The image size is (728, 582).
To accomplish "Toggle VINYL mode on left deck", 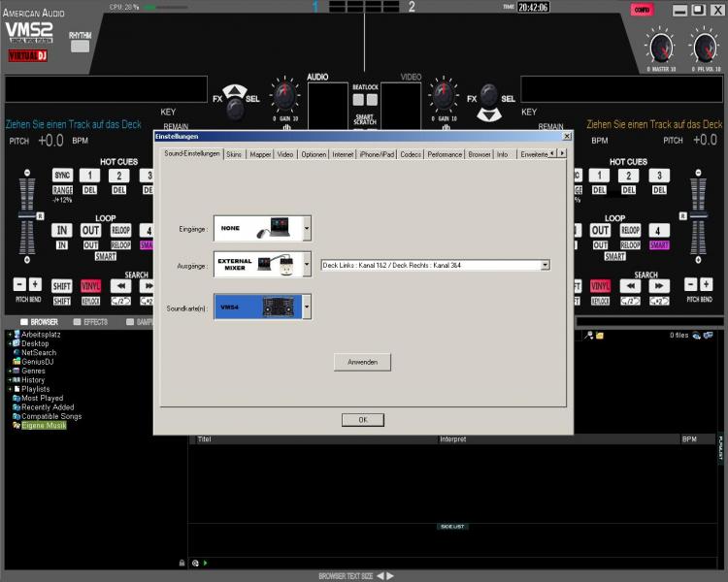I will 90,286.
